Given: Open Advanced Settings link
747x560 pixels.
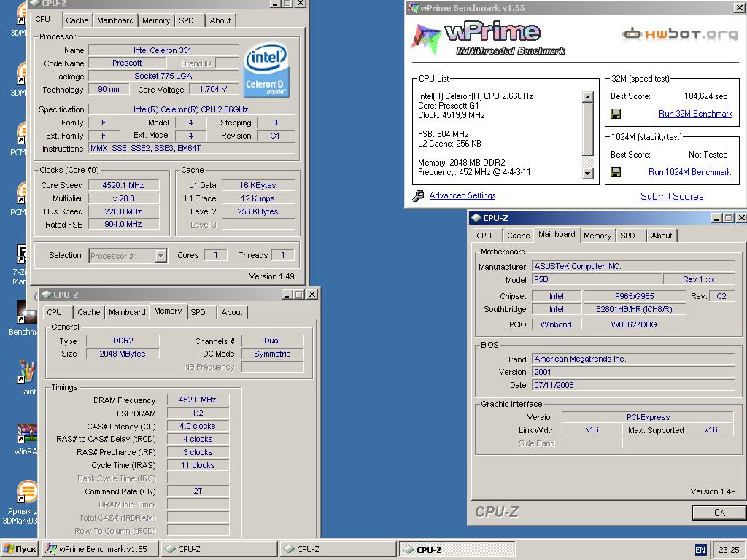Looking at the screenshot, I should coord(462,195).
